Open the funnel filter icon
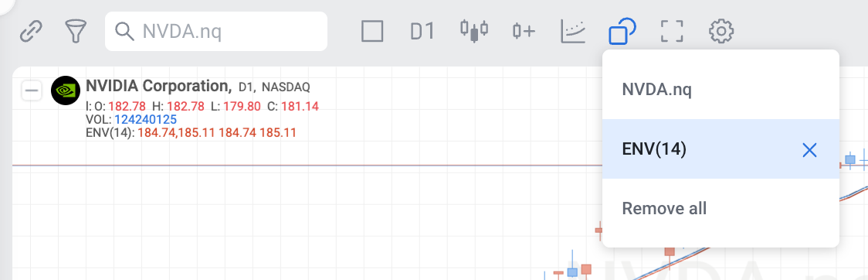 (76, 32)
